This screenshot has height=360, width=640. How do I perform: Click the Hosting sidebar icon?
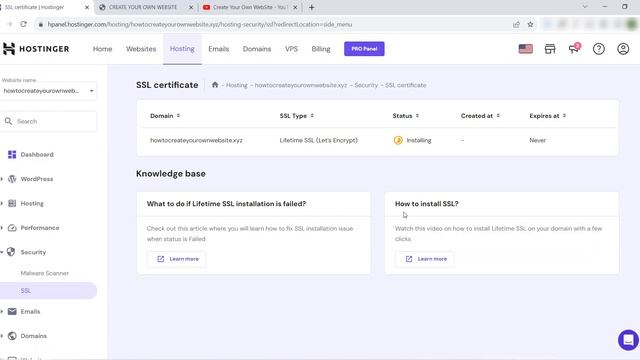point(12,203)
